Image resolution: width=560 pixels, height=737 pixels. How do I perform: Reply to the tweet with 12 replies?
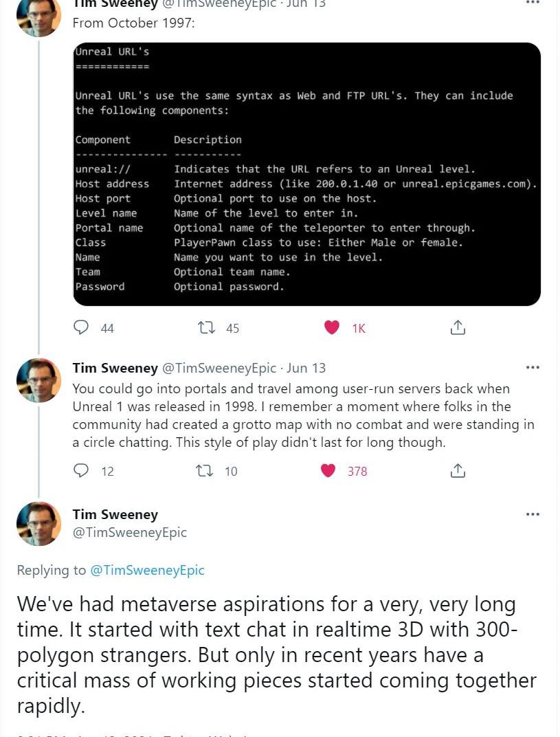(x=82, y=471)
